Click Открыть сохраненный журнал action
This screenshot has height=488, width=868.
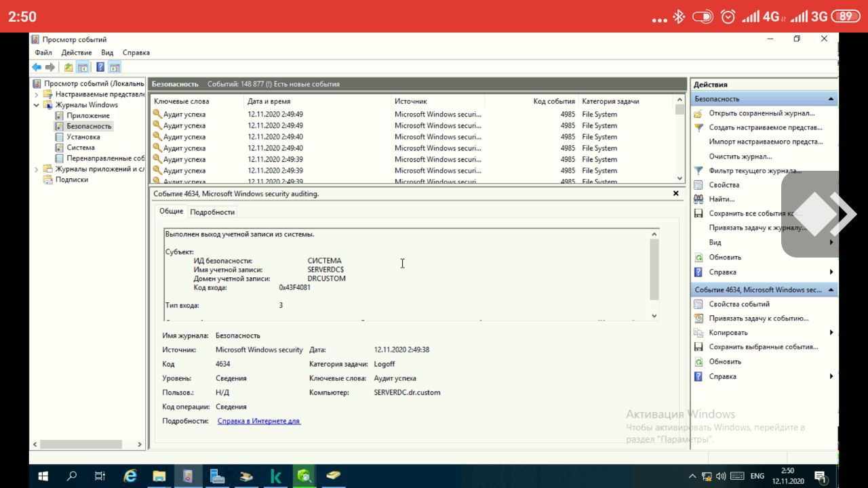762,113
